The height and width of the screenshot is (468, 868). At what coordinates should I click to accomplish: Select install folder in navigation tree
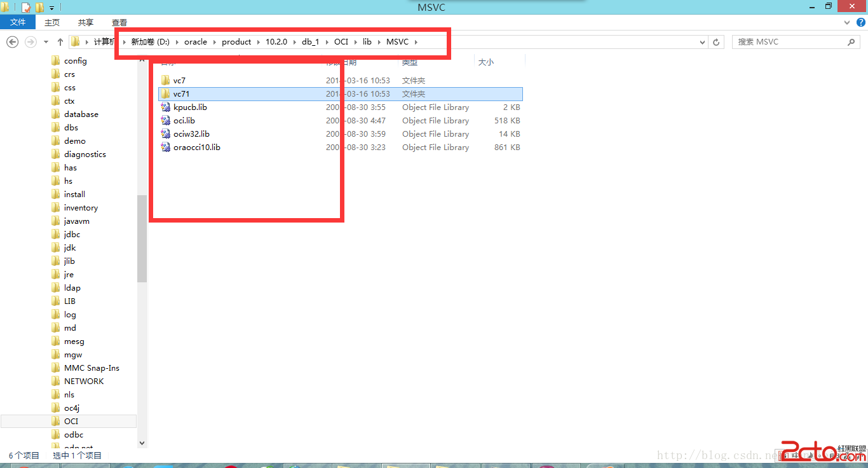74,195
